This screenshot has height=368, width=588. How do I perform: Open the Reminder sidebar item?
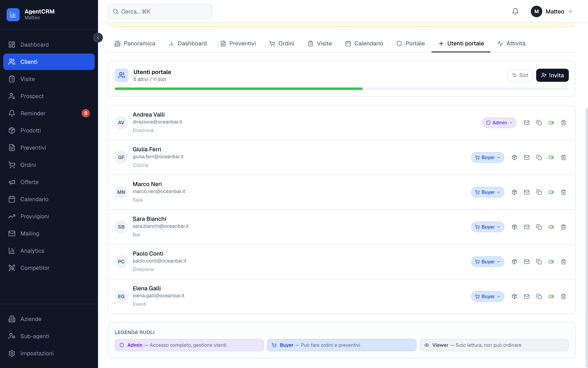[x=49, y=113]
